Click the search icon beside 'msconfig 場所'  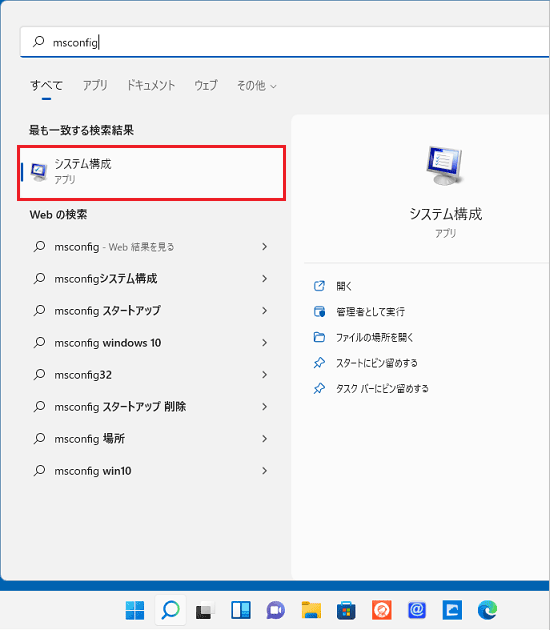(39, 438)
